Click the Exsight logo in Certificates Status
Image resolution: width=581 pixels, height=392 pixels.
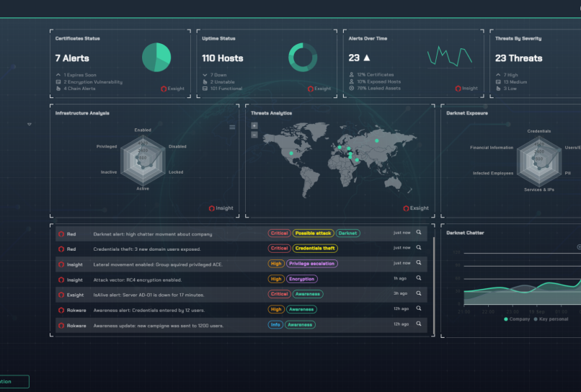(x=172, y=89)
